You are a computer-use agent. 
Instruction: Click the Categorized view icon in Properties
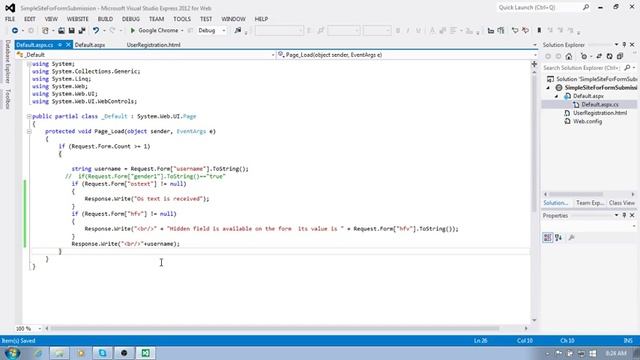pyautogui.click(x=548, y=238)
